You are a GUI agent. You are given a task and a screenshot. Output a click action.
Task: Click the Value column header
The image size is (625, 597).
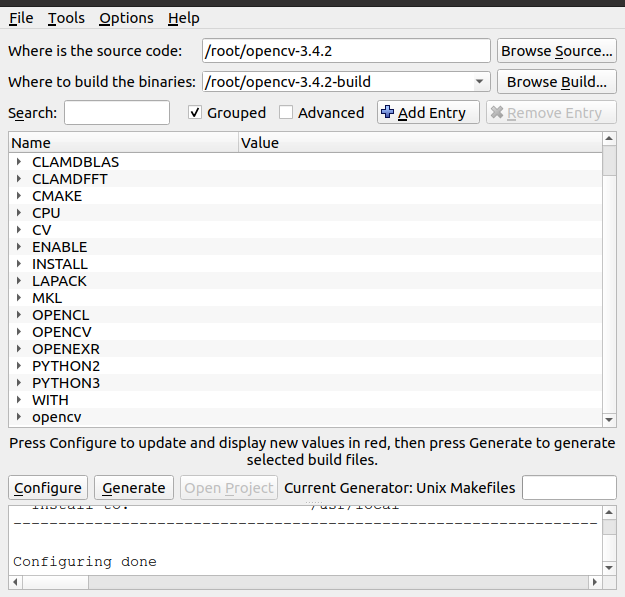point(421,143)
